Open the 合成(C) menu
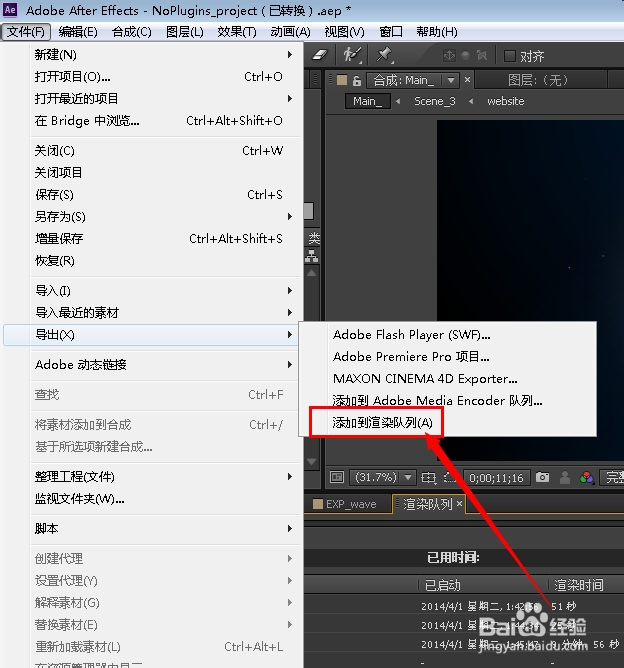The image size is (624, 668). click(132, 32)
